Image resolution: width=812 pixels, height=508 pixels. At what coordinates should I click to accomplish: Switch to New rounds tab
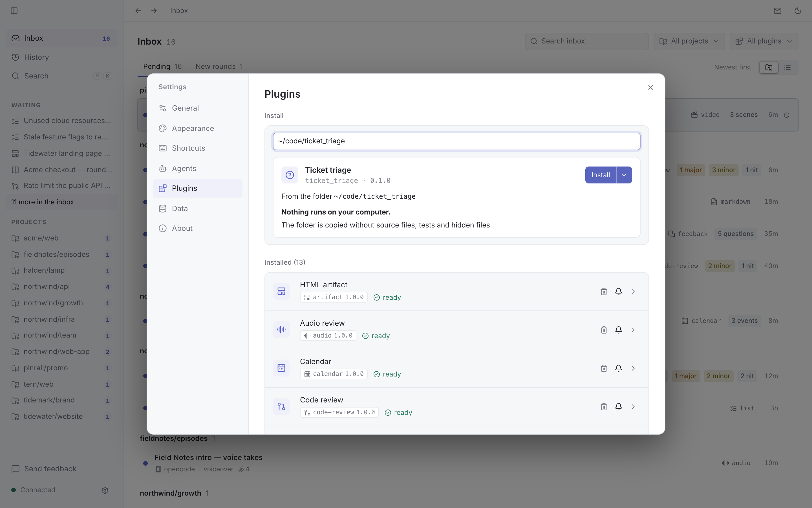pos(219,67)
